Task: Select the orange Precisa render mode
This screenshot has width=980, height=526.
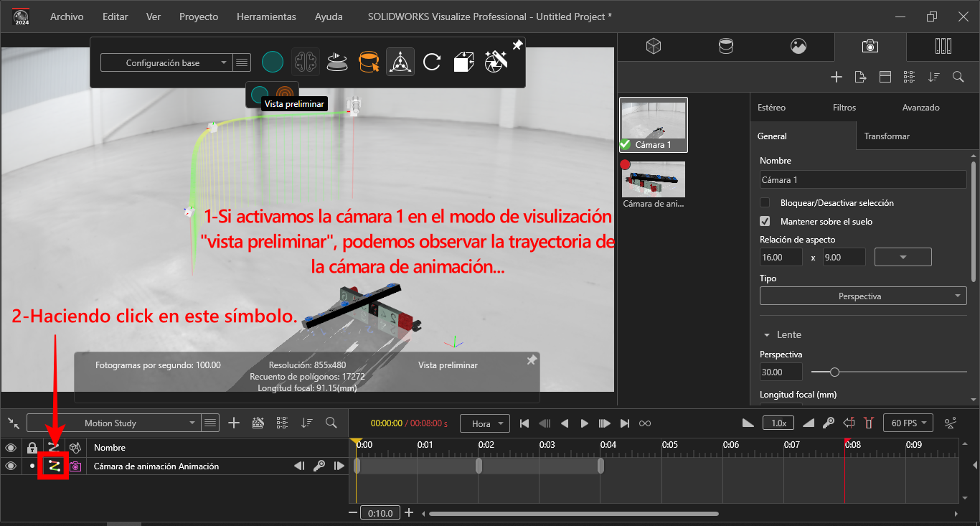Action: click(286, 95)
